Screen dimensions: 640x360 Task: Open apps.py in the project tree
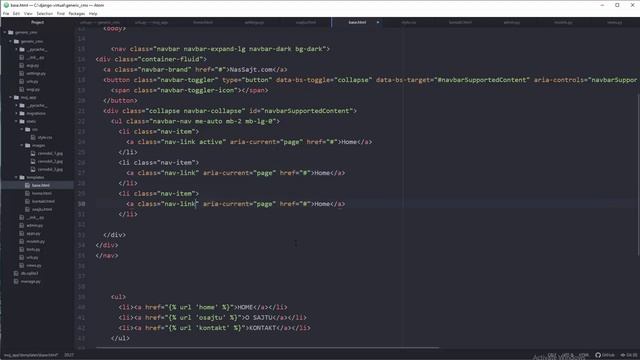pos(33,233)
